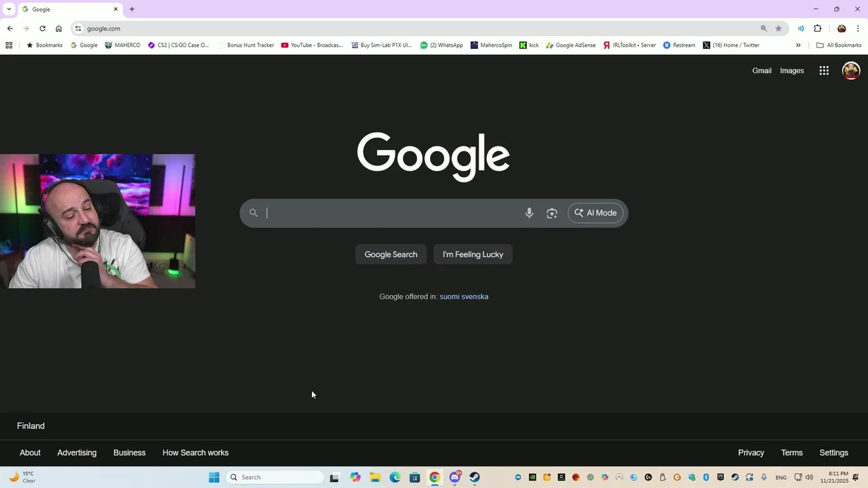868x488 pixels.
Task: Start a voice search with the microphone
Action: [530, 213]
